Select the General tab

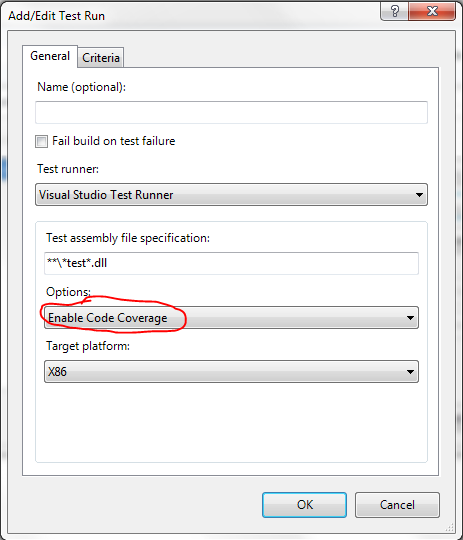point(50,56)
